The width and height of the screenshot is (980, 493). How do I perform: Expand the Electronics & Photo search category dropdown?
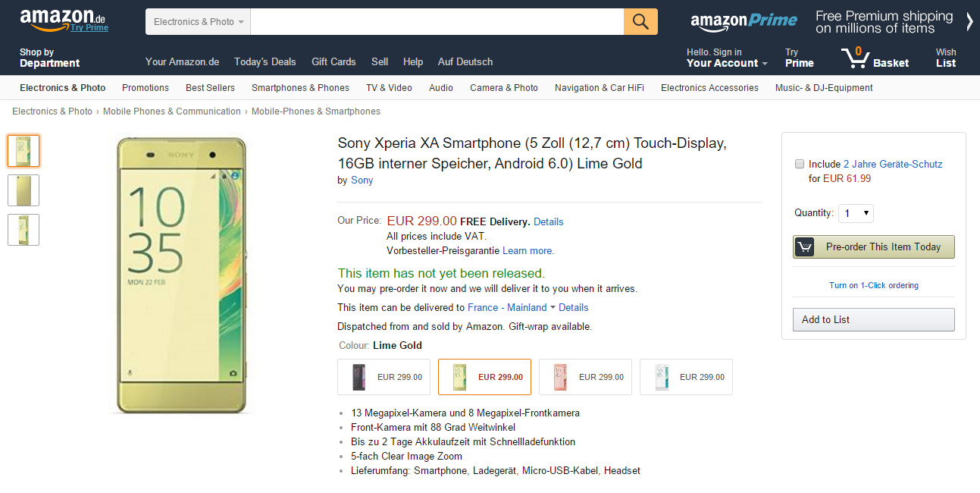click(198, 22)
